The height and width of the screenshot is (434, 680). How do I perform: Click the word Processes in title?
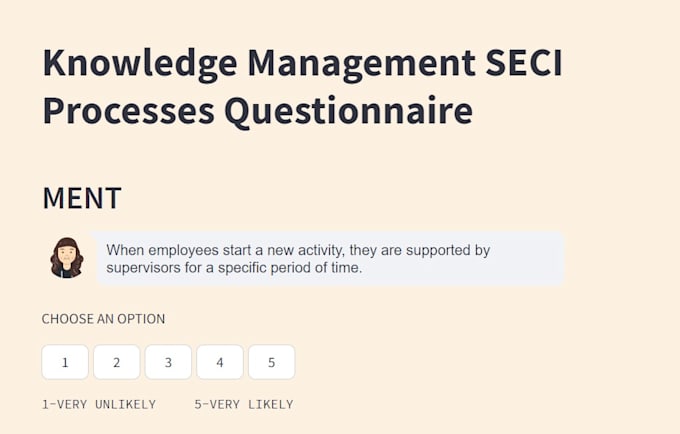pos(128,111)
